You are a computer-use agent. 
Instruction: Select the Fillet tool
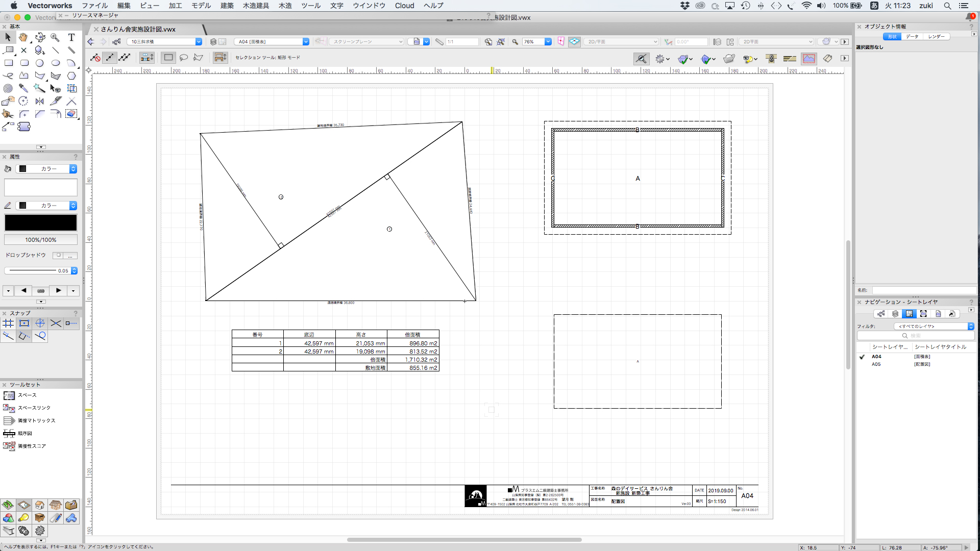coord(24,114)
